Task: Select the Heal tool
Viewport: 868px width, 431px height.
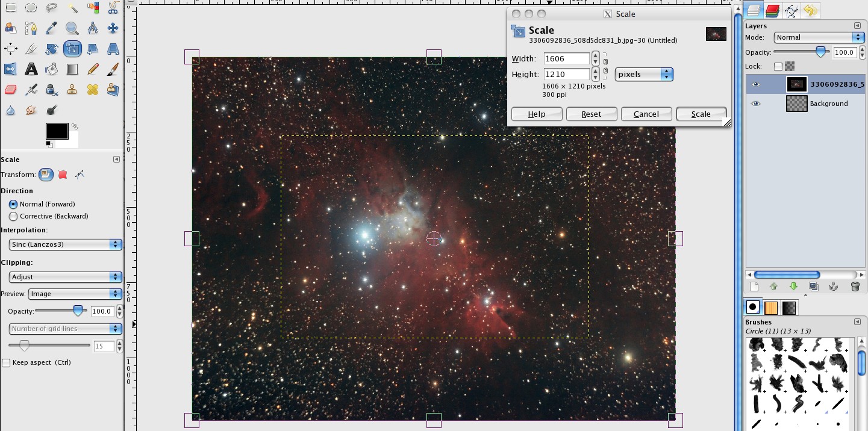Action: tap(92, 90)
